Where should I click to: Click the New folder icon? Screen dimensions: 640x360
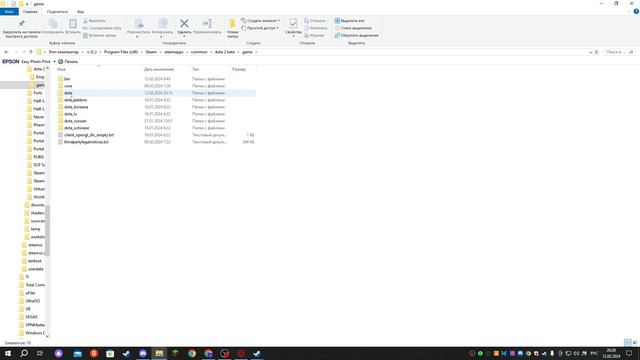click(232, 24)
